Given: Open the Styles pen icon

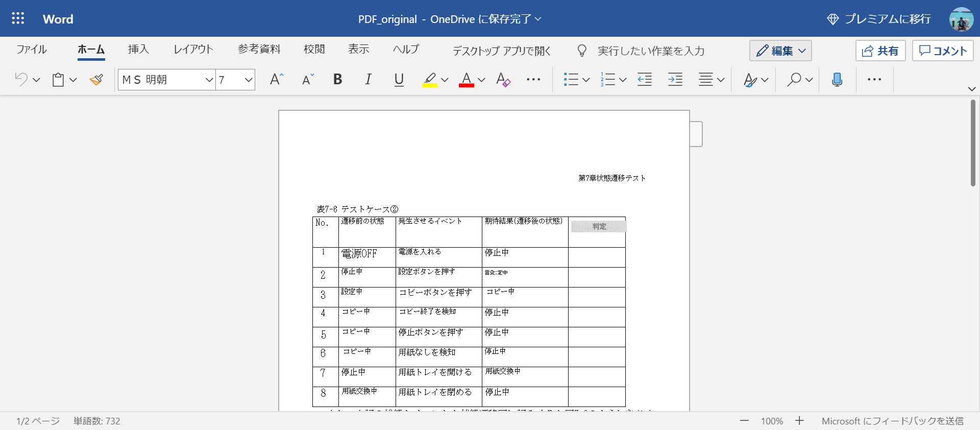Looking at the screenshot, I should [750, 80].
